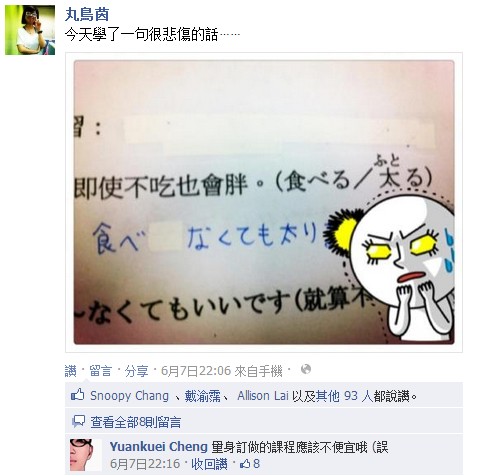This screenshot has height=476, width=488.
Task: Expand 查看全部8則留言 comments
Action: coord(136,422)
